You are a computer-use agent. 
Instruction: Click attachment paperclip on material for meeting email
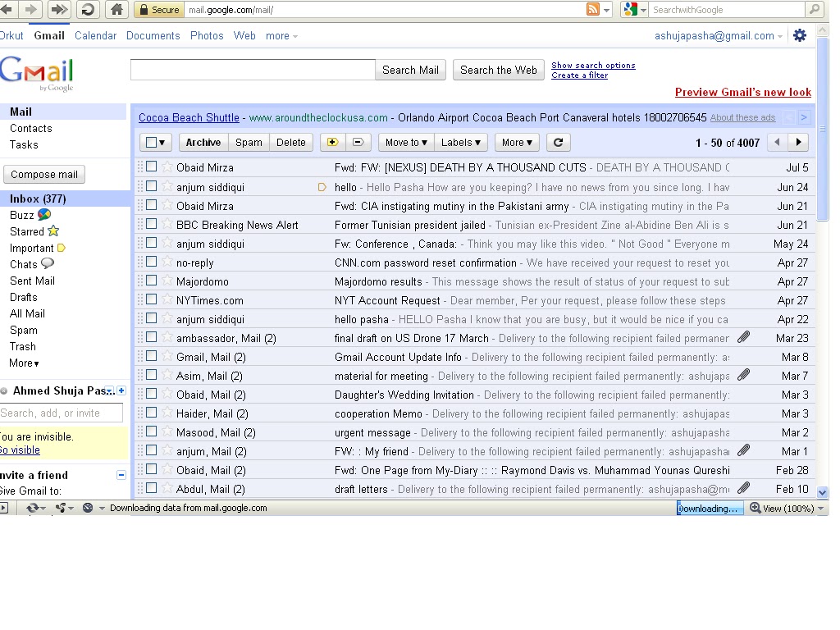(743, 375)
